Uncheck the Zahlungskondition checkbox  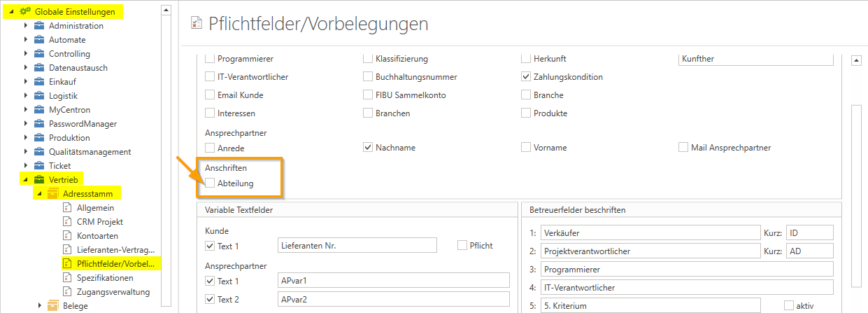coord(526,77)
